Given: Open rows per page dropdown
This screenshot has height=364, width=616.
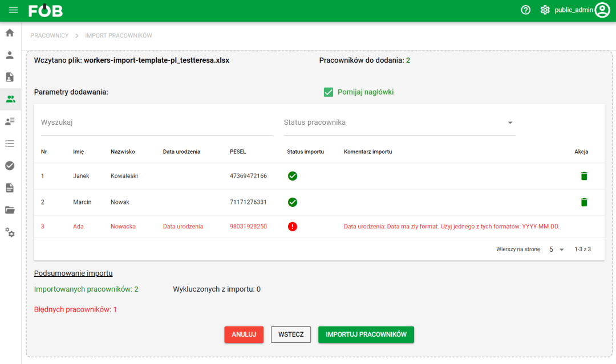Looking at the screenshot, I should coord(556,250).
